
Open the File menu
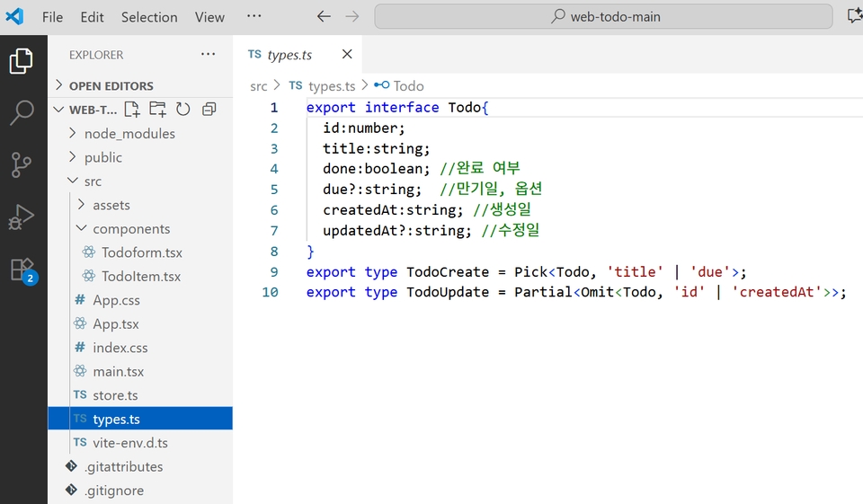click(52, 17)
